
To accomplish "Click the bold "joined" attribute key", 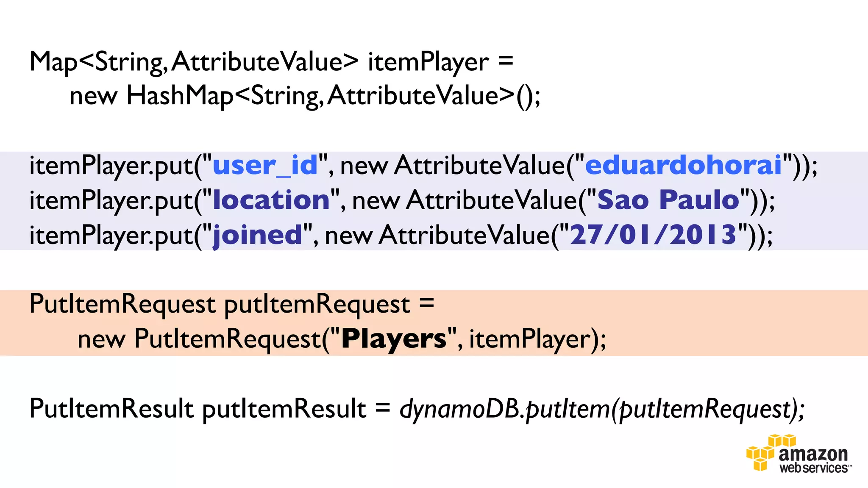I will coord(257,235).
